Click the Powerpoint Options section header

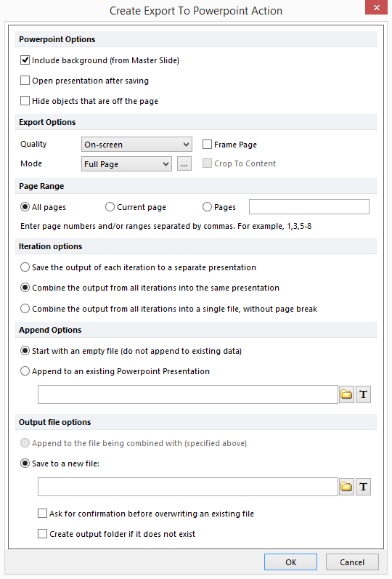coord(196,39)
